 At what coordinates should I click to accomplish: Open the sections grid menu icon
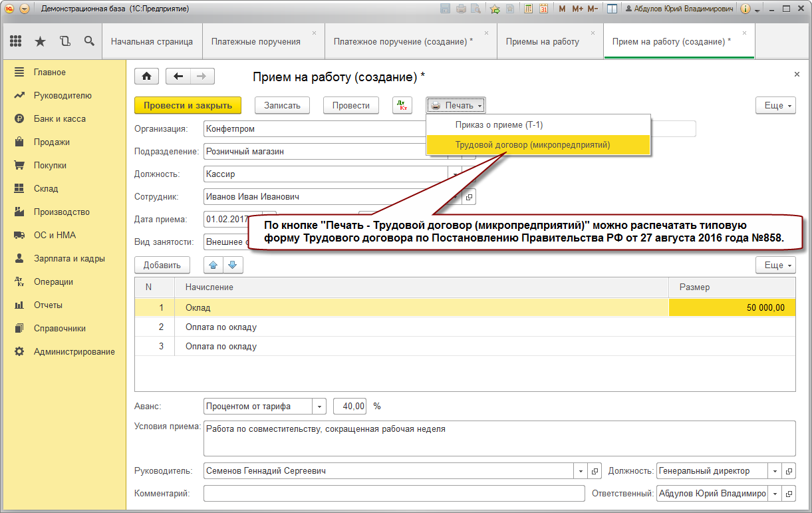click(x=16, y=41)
